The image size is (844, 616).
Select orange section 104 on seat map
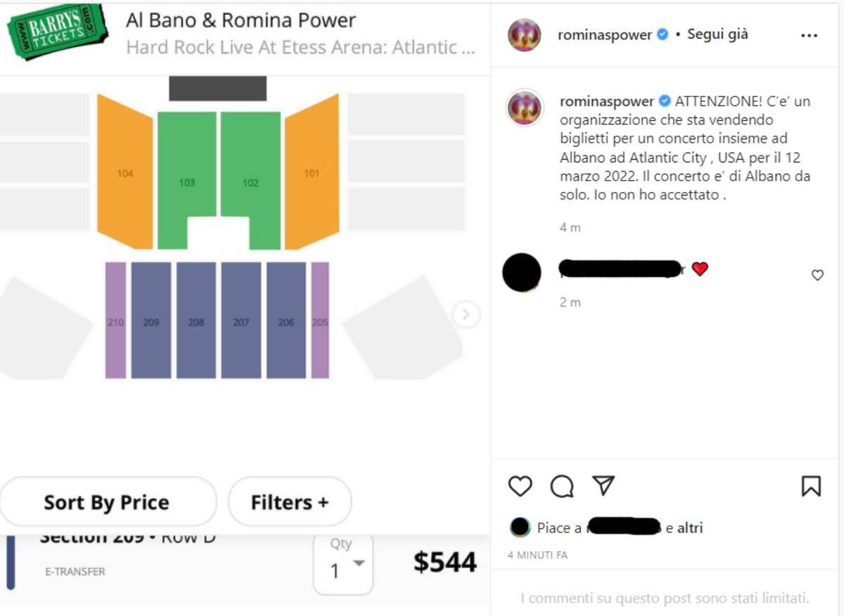tap(125, 174)
